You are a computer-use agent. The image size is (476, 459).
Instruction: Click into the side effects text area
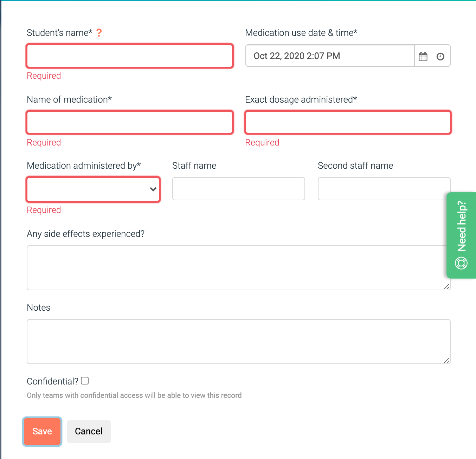click(239, 268)
